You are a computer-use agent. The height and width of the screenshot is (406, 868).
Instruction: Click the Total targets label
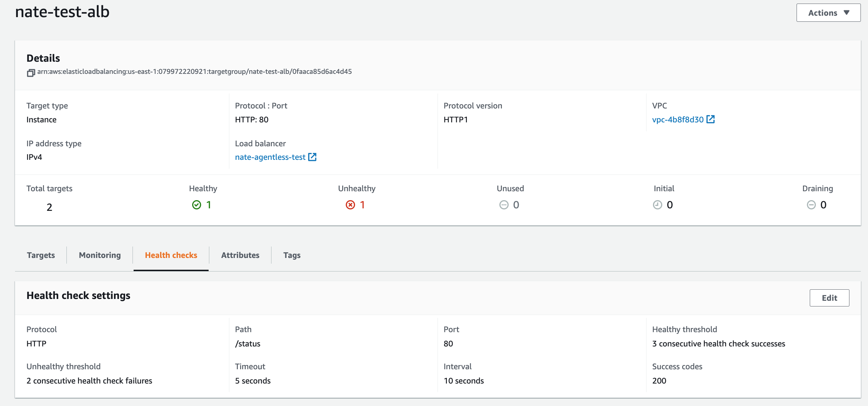click(49, 188)
